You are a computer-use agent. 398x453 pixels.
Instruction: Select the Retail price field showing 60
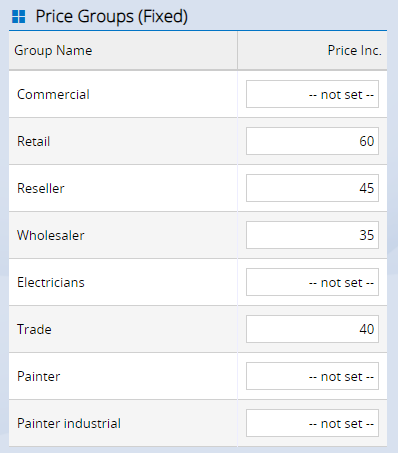click(312, 141)
